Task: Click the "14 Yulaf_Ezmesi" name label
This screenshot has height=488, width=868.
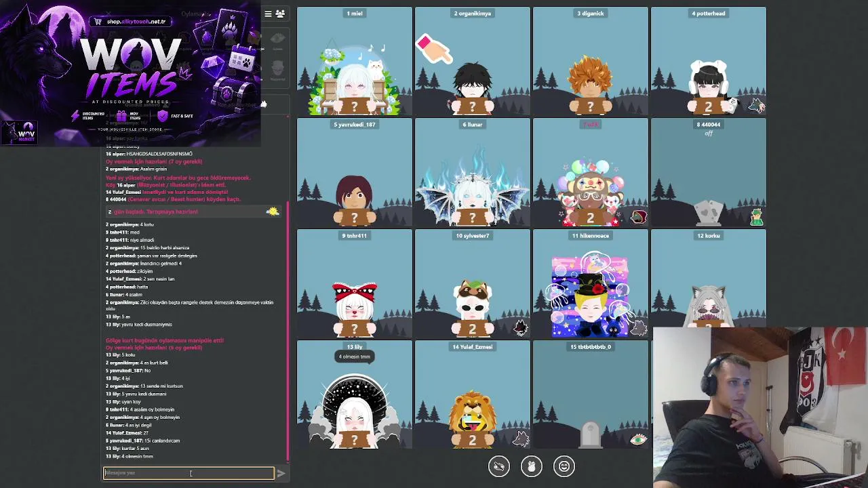Action: point(473,347)
